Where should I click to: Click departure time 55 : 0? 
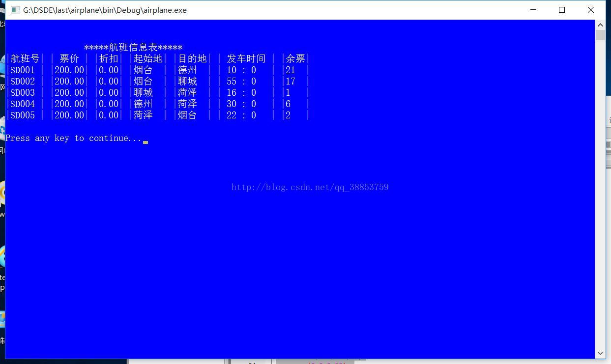point(241,81)
